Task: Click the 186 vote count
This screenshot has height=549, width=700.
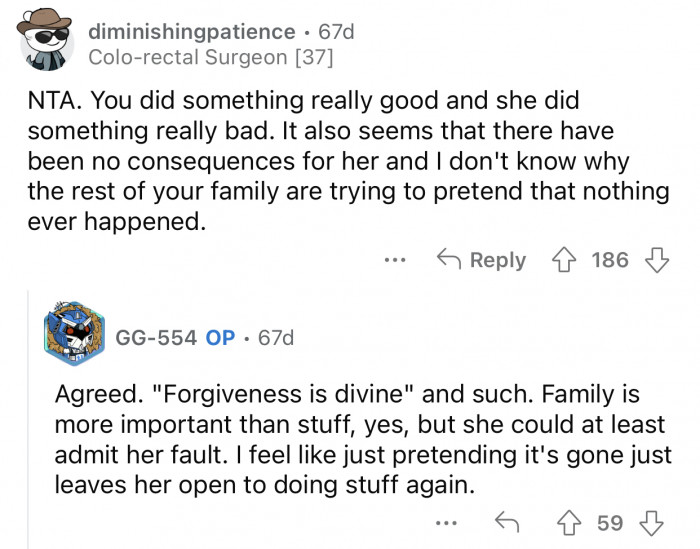Action: [x=610, y=260]
